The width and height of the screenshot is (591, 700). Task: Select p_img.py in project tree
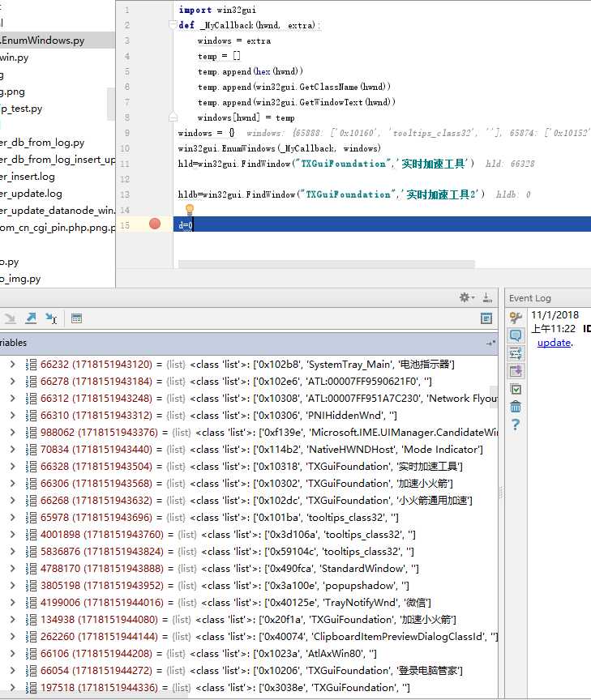tap(20, 279)
